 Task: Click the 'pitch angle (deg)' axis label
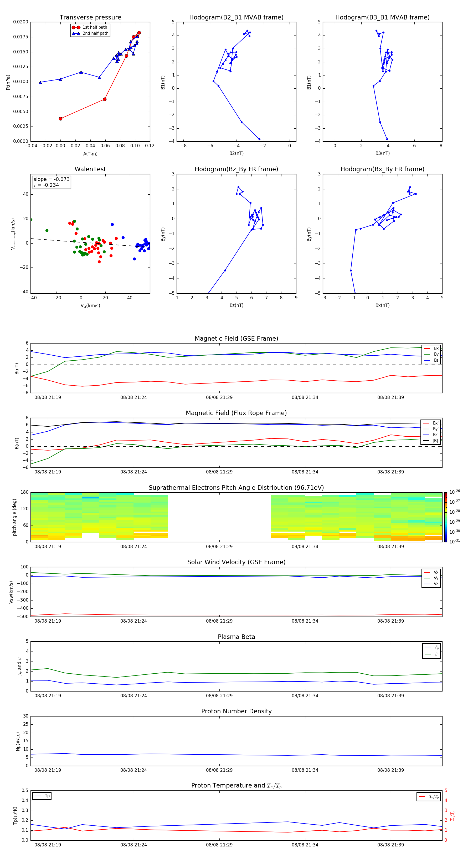[x=14, y=517]
